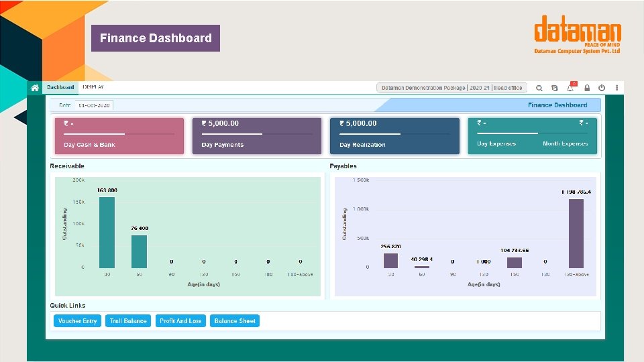This screenshot has height=362, width=644.
Task: Open the DISPLAY menu
Action: pos(93,87)
